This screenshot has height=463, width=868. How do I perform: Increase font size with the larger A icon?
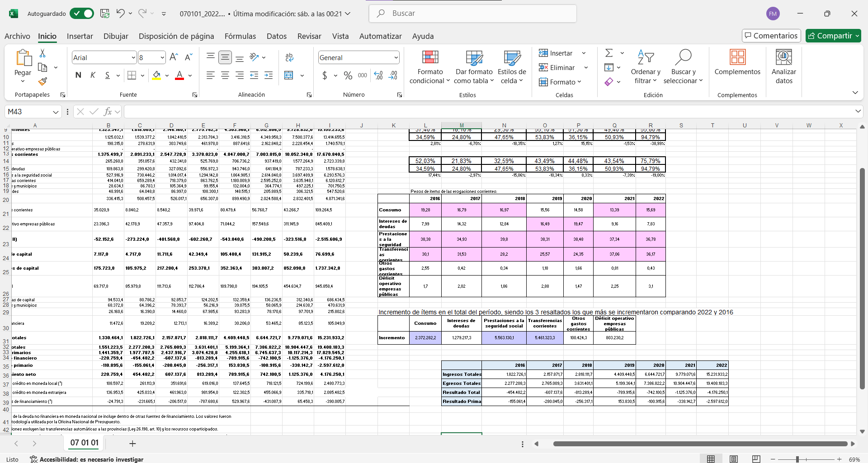174,57
